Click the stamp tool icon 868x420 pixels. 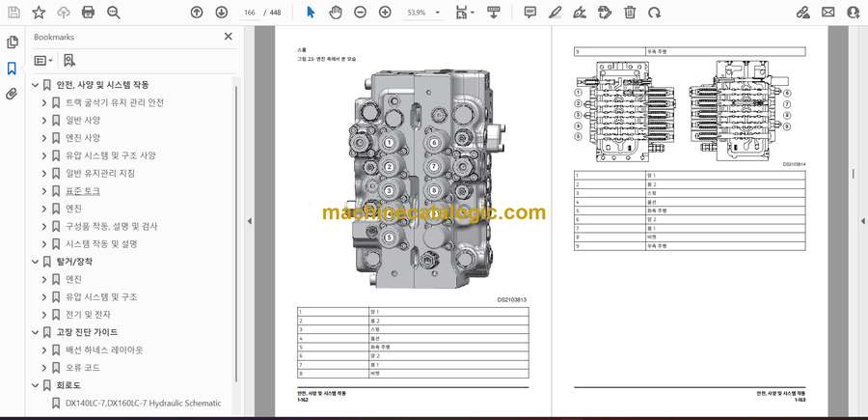(x=605, y=13)
